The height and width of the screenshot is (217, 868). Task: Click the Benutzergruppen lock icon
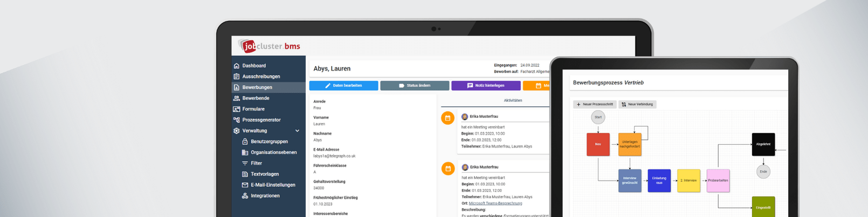pos(245,142)
